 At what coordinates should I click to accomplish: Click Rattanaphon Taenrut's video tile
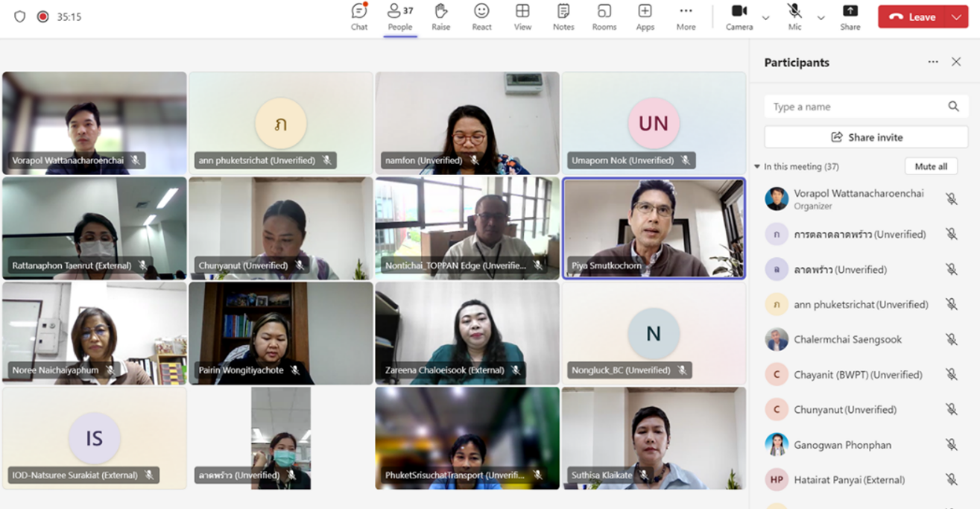click(95, 228)
